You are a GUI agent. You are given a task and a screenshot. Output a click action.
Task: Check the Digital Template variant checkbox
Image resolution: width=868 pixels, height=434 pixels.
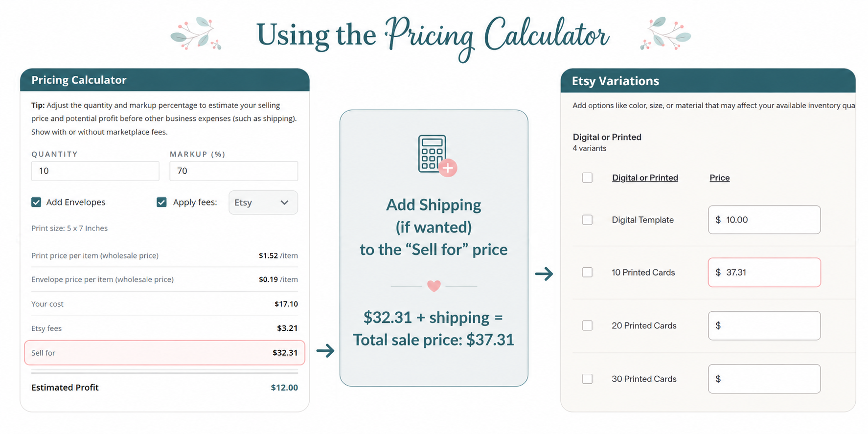coord(587,220)
